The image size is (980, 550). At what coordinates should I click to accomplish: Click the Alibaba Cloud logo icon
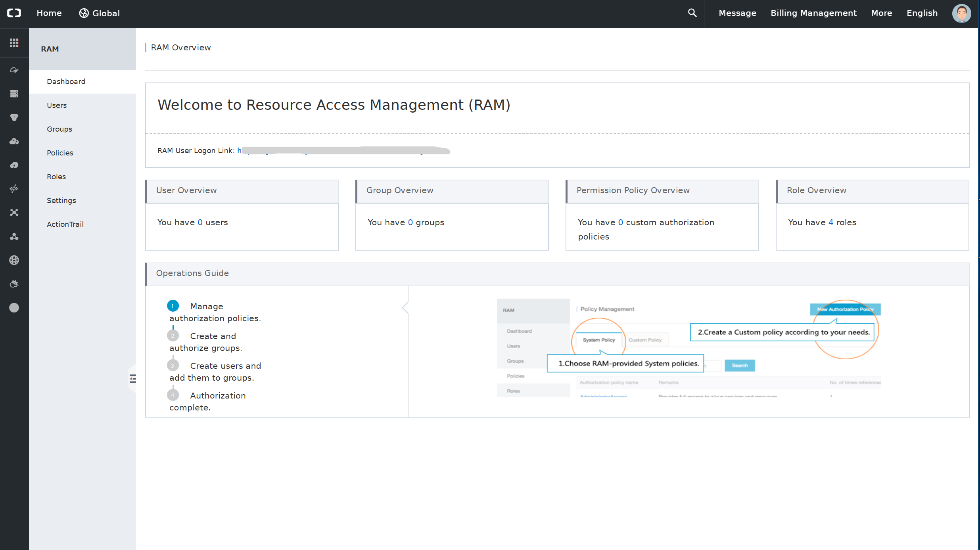[x=14, y=13]
